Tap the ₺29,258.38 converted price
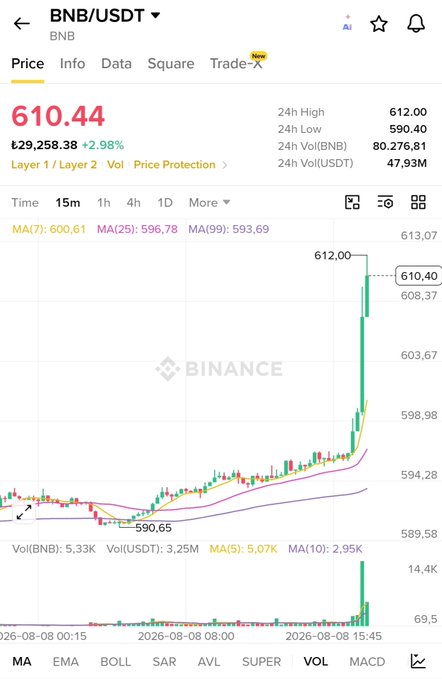This screenshot has height=679, width=442. pos(44,145)
